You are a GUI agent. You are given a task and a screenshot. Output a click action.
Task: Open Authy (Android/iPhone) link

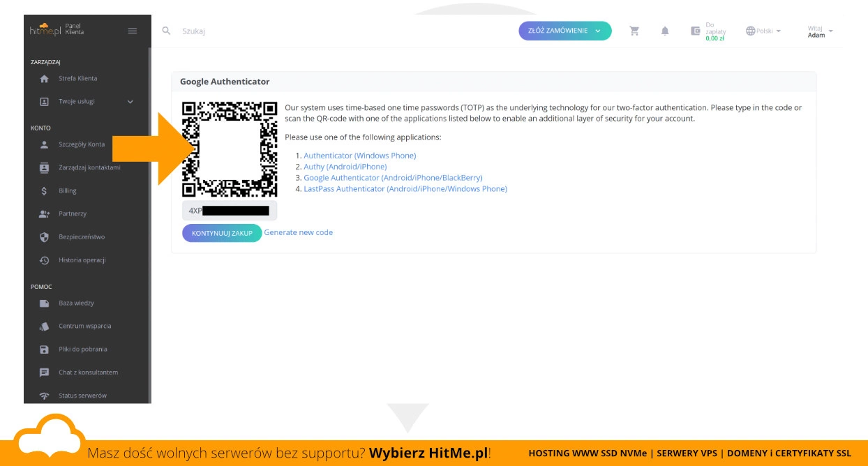(345, 167)
